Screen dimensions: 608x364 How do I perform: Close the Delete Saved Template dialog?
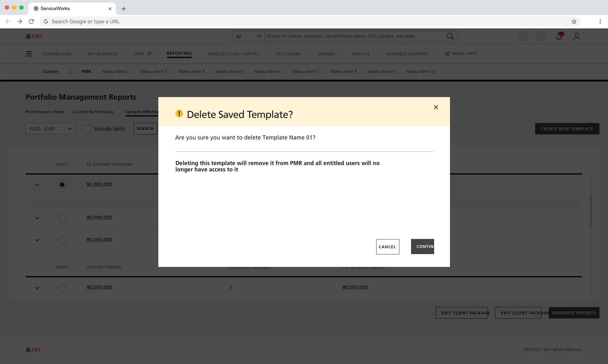(436, 107)
